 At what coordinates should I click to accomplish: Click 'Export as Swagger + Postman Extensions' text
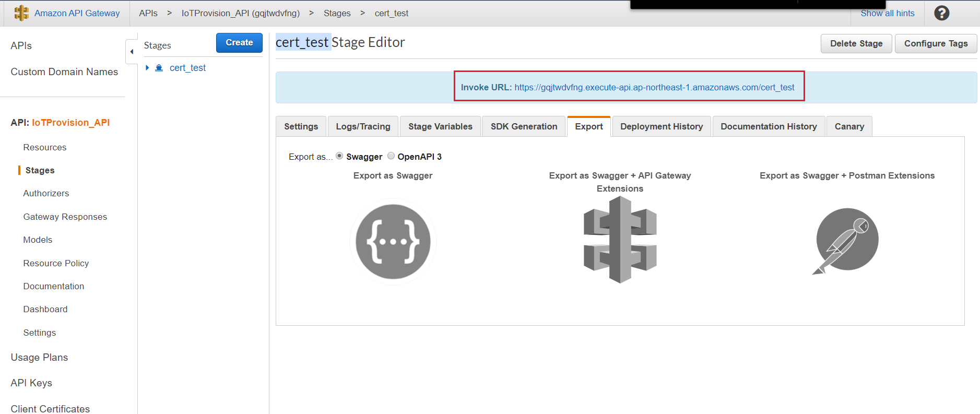point(847,175)
